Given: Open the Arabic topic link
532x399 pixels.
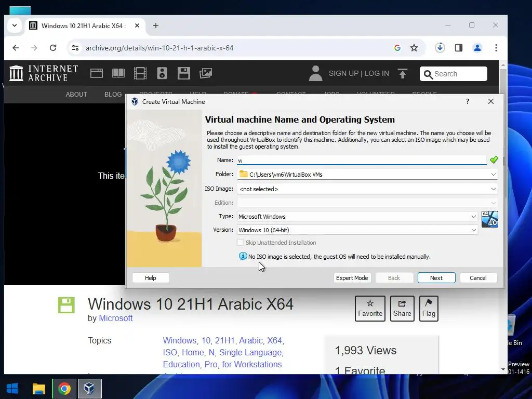Looking at the screenshot, I should [x=251, y=340].
